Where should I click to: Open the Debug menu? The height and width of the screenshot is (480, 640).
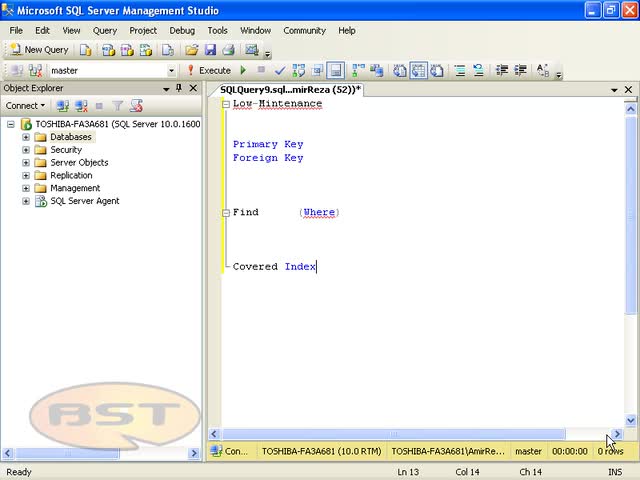[182, 31]
